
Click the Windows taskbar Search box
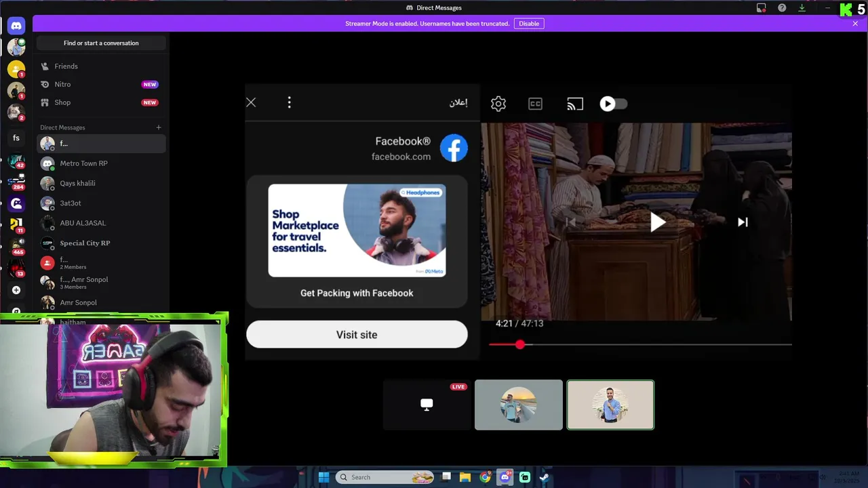tap(384, 477)
